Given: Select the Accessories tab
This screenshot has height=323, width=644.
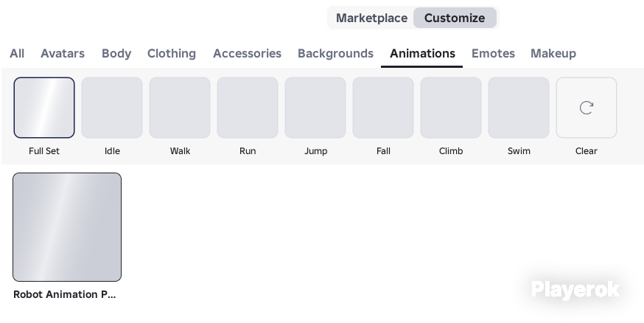Looking at the screenshot, I should (x=248, y=53).
